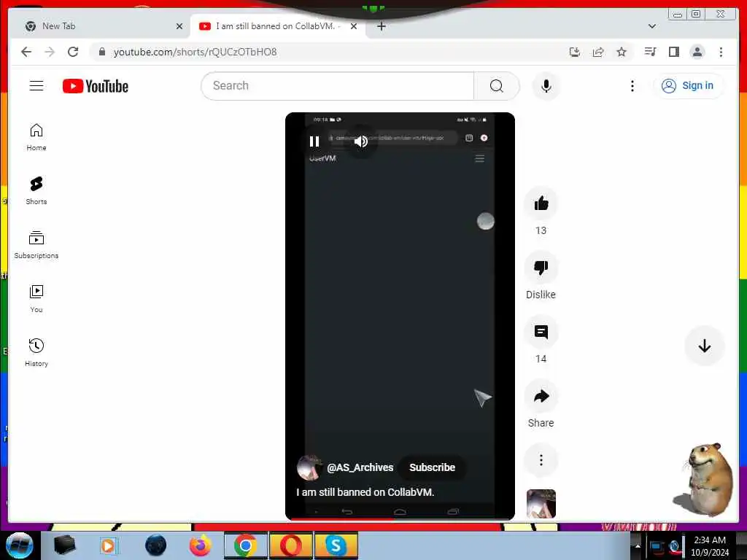Open the @AS_Archives channel link

(x=360, y=467)
